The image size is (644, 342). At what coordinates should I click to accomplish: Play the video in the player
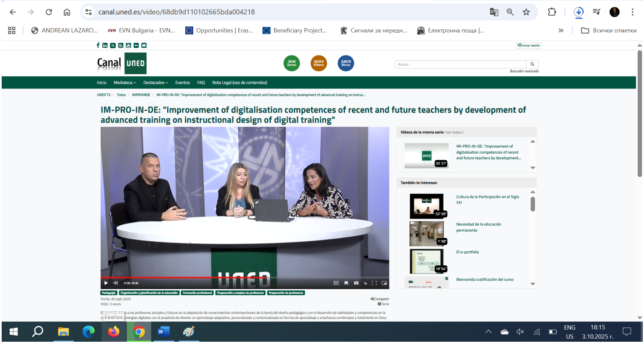click(x=106, y=283)
